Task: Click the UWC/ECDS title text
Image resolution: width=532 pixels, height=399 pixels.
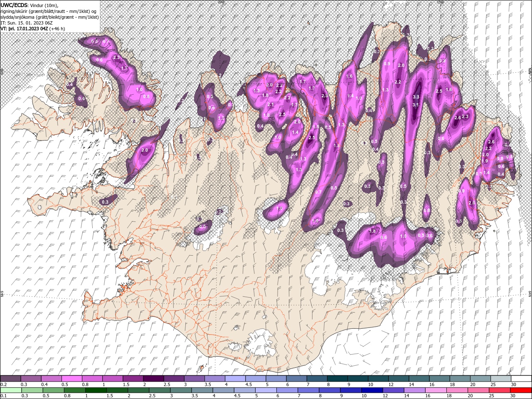Action: point(14,5)
